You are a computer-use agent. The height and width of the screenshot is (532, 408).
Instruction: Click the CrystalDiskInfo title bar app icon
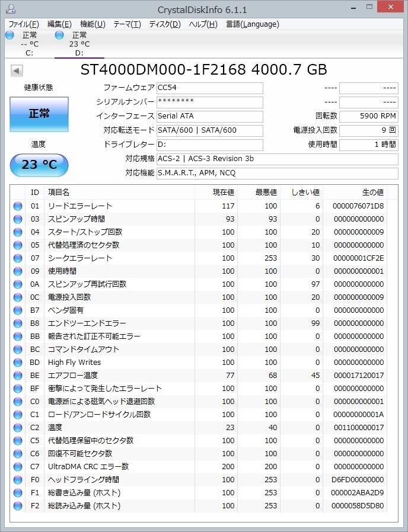tap(10, 9)
